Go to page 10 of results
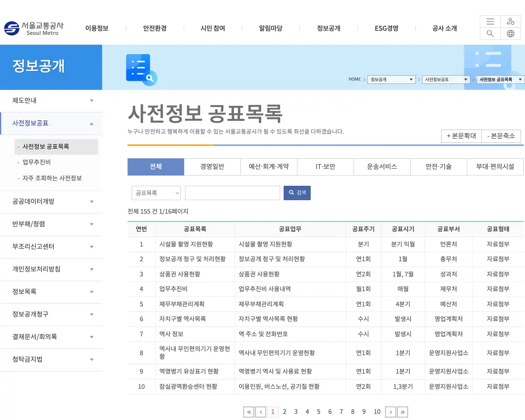 click(x=377, y=412)
